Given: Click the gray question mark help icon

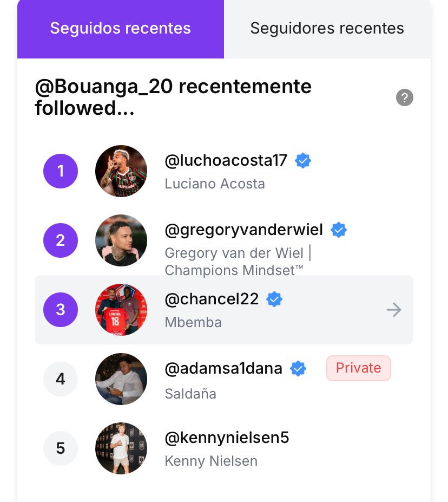Looking at the screenshot, I should click(x=404, y=97).
